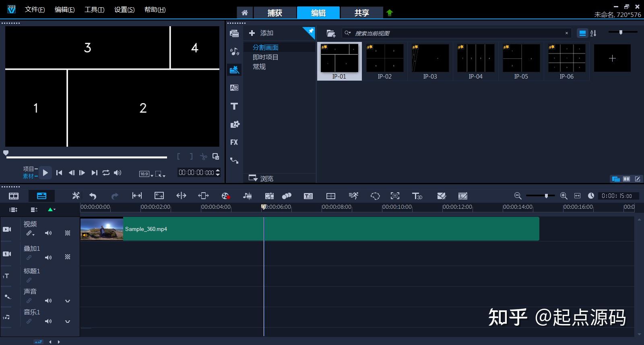Mute the 音乐1 music track
Screen dimensions: 644x345
click(x=48, y=321)
